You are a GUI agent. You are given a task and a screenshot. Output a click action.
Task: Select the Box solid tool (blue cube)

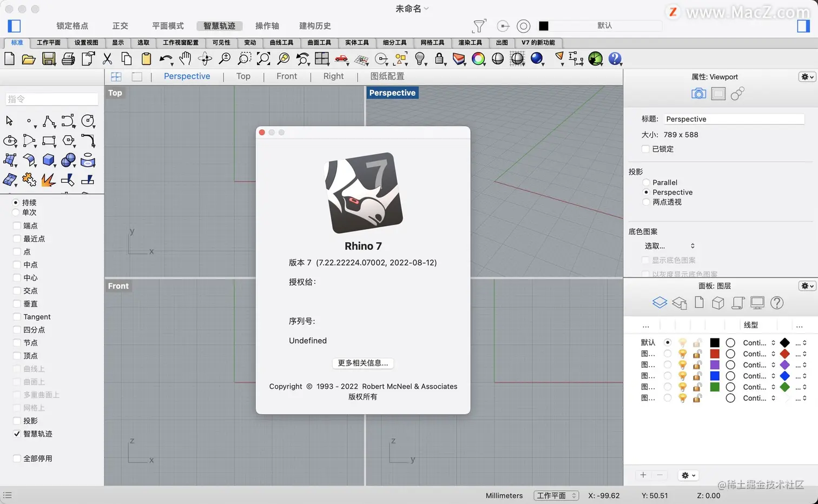(x=49, y=160)
